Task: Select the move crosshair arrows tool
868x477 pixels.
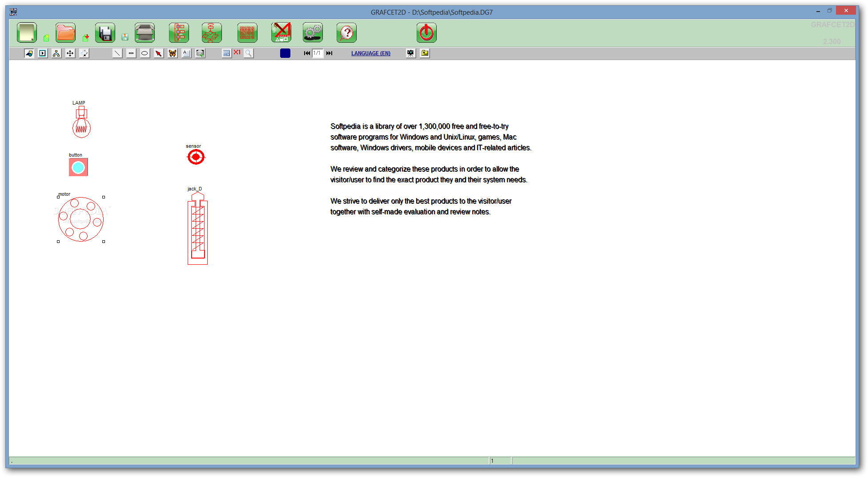Action: 70,53
